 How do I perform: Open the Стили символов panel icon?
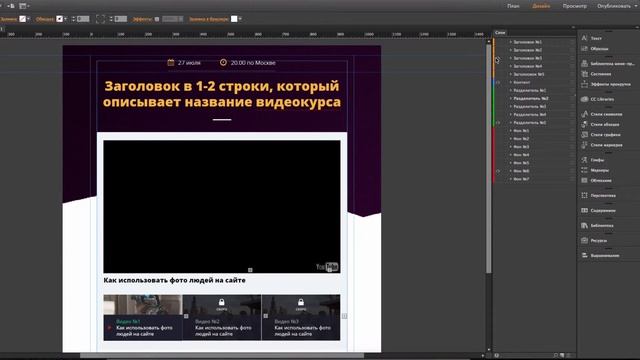[584, 114]
